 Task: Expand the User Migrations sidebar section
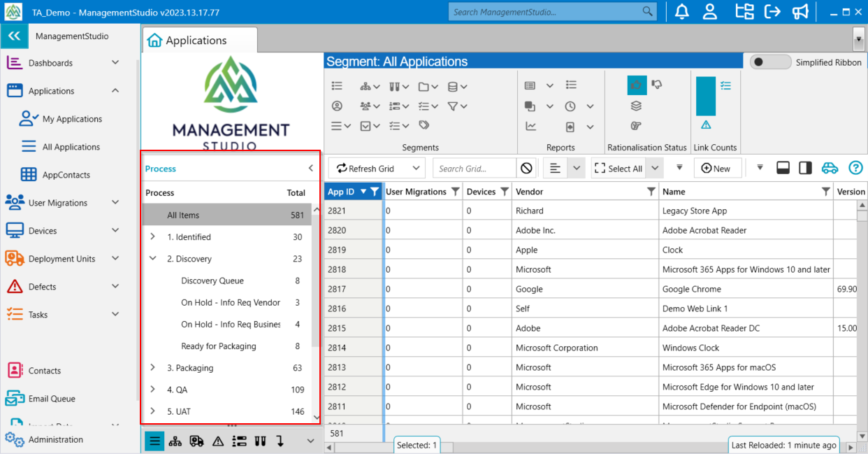[x=115, y=202]
